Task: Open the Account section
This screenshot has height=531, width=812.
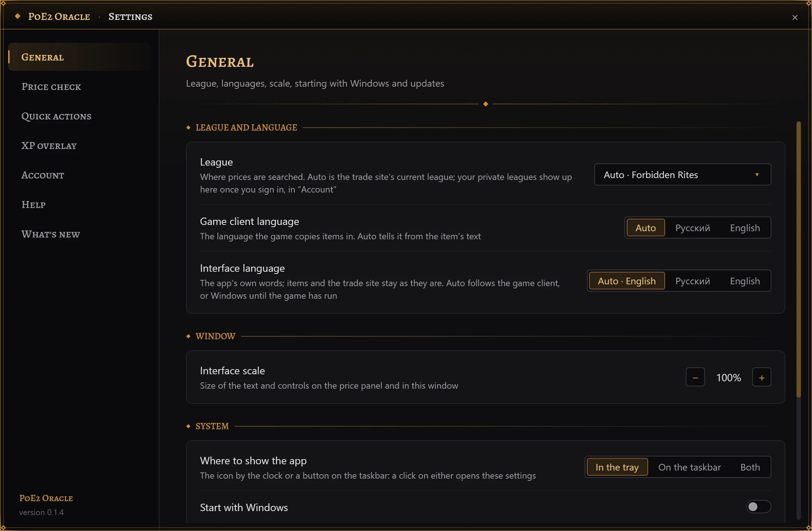Action: [79, 175]
